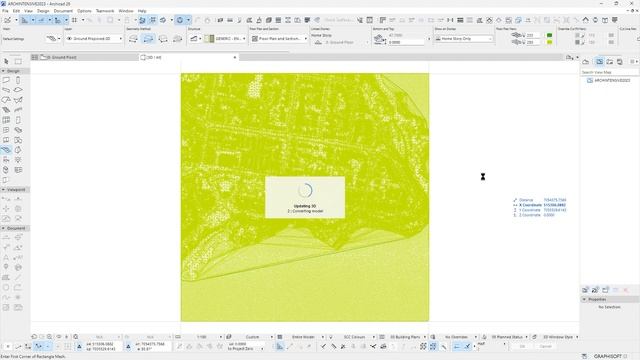Open the Project Chooser in Navigator

[x=586, y=62]
